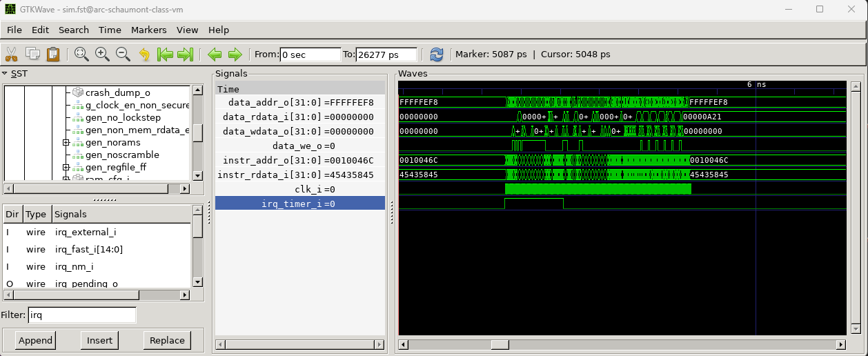Click the From time input field
Image resolution: width=868 pixels, height=356 pixels.
[310, 55]
